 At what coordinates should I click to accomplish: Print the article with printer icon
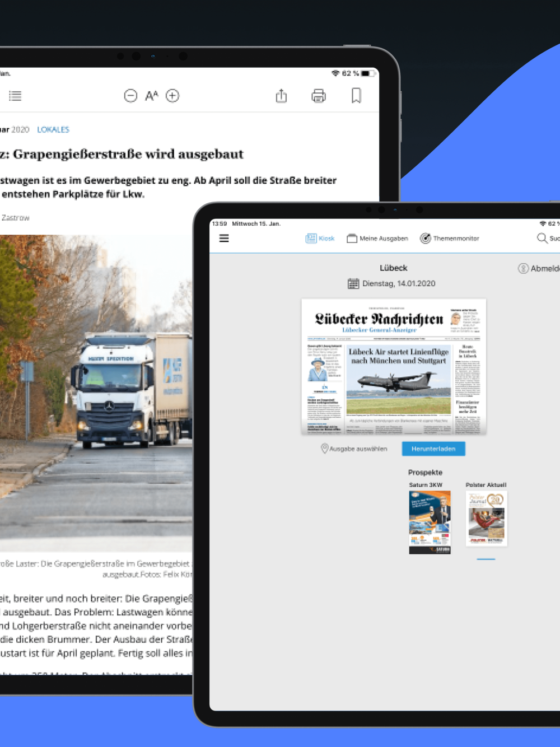click(319, 96)
